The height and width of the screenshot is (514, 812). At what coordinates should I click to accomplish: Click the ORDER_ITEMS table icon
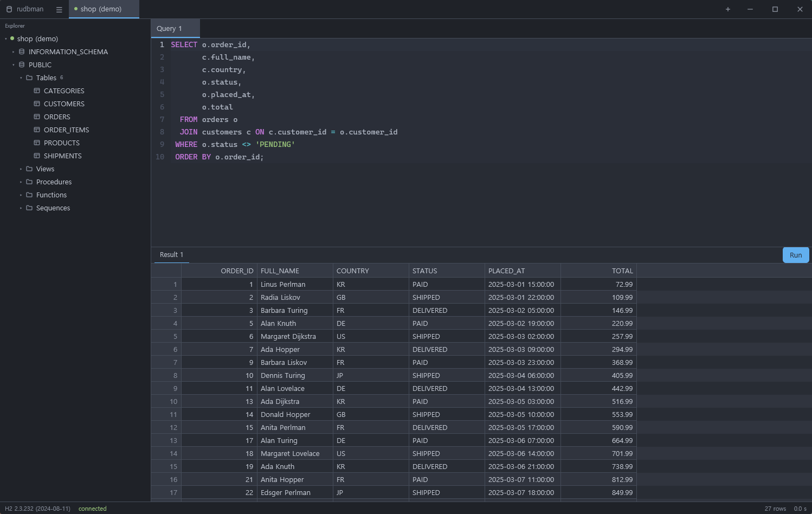[x=37, y=130]
